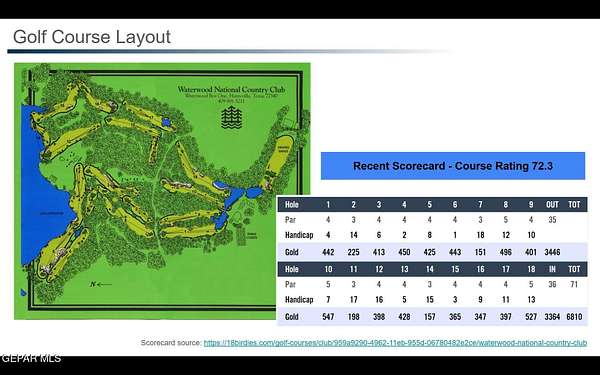The width and height of the screenshot is (600, 375).
Task: Click the Gold total yardage 6810
Action: pos(574,316)
